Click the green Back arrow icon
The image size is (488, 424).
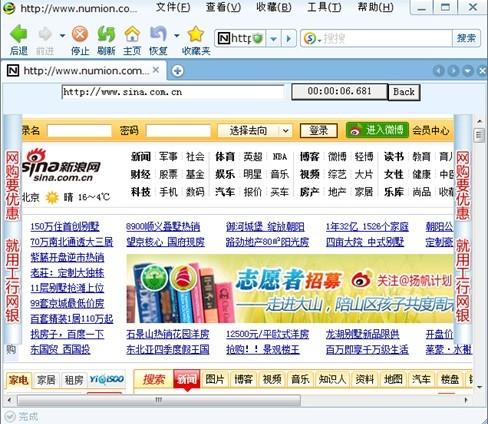[18, 34]
